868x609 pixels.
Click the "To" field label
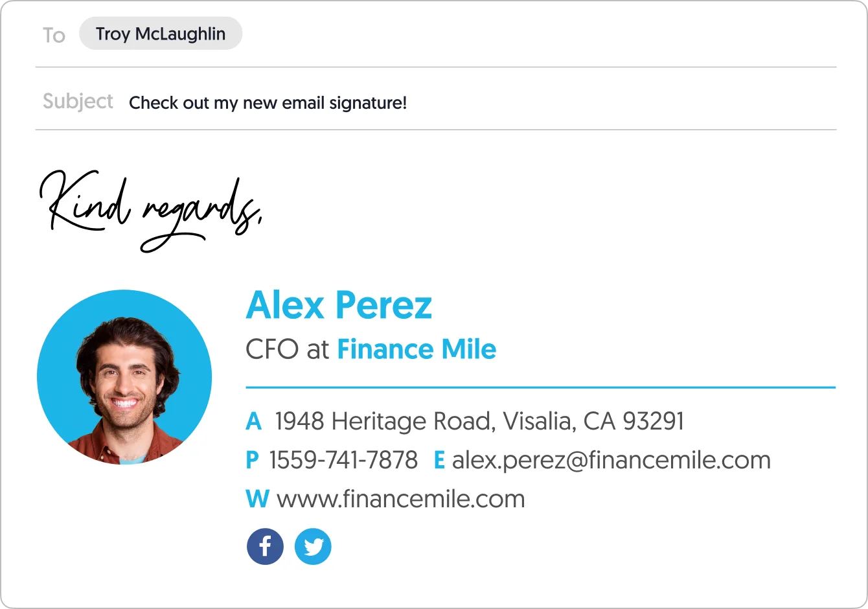coord(54,35)
